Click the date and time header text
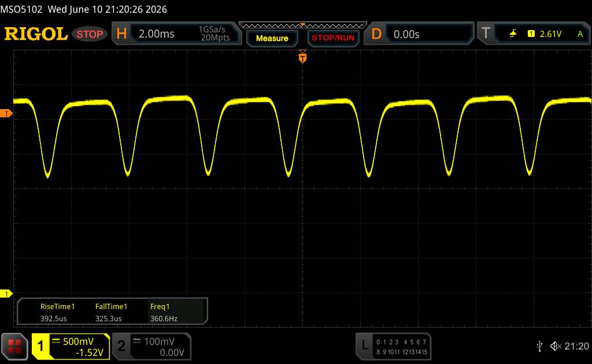 tap(107, 9)
